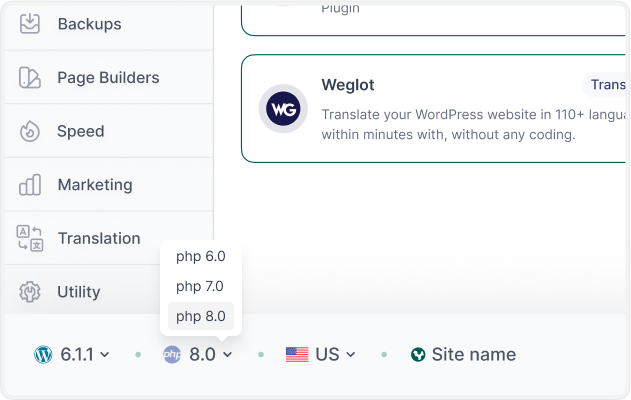The image size is (631, 400).
Task: Pick the highlighted php 8.0 option
Action: (x=201, y=316)
